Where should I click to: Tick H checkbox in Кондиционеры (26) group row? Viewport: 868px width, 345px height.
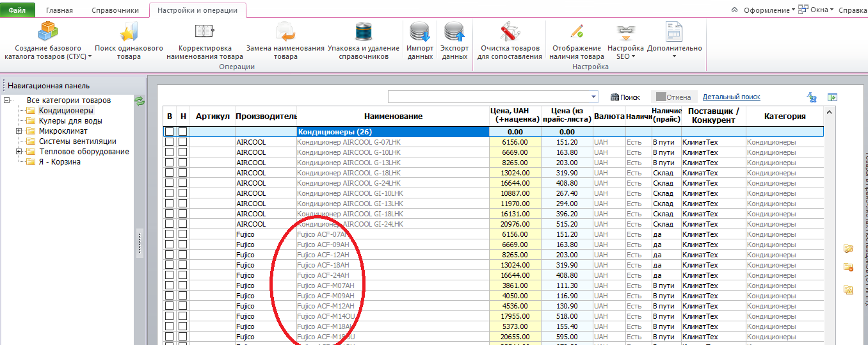(x=183, y=132)
